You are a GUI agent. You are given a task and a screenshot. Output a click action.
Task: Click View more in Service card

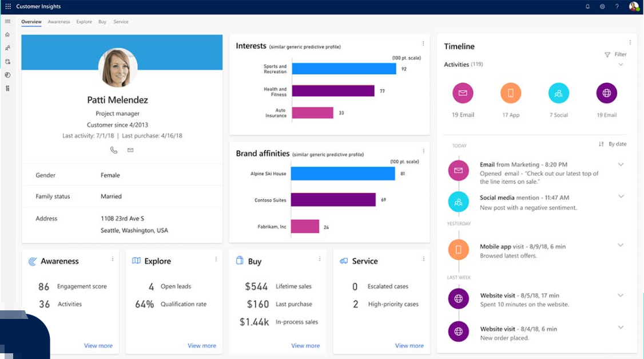coord(409,345)
